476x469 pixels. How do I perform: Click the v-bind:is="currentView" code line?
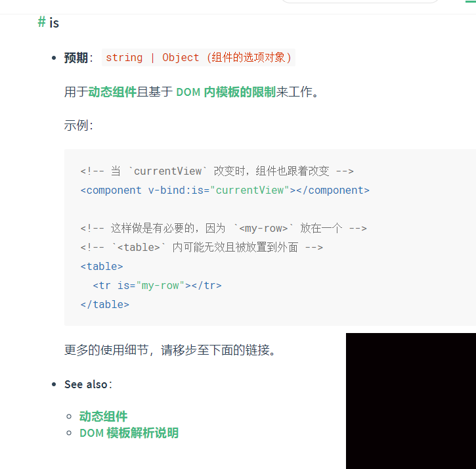(x=225, y=190)
